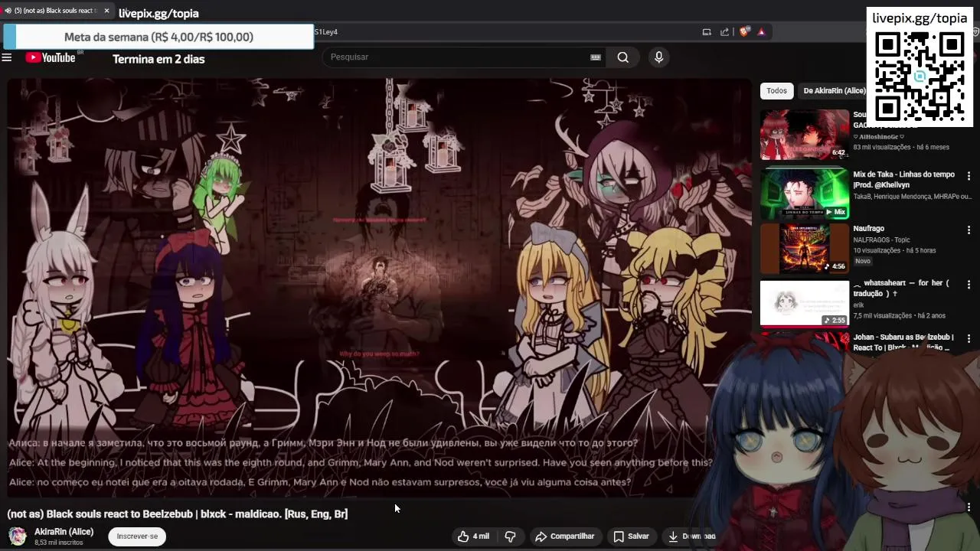Image resolution: width=980 pixels, height=551 pixels.
Task: Open the on-screen keyboard in search box
Action: coord(596,57)
